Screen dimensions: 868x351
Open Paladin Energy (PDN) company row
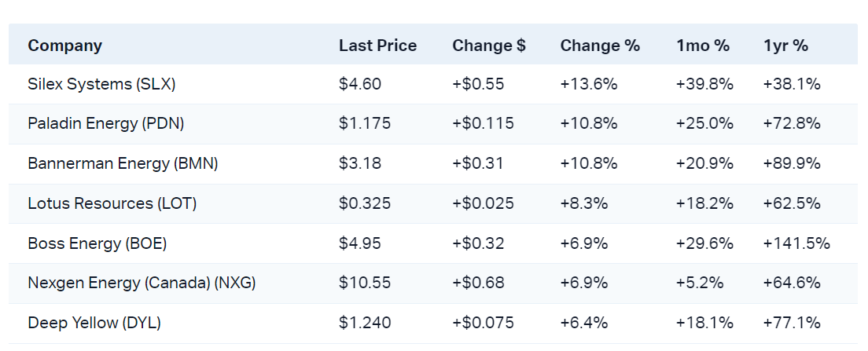pyautogui.click(x=106, y=124)
